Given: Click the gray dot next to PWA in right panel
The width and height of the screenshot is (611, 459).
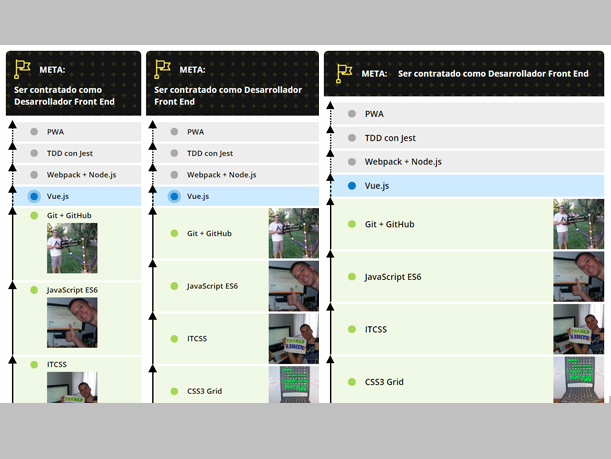Looking at the screenshot, I should 352,114.
